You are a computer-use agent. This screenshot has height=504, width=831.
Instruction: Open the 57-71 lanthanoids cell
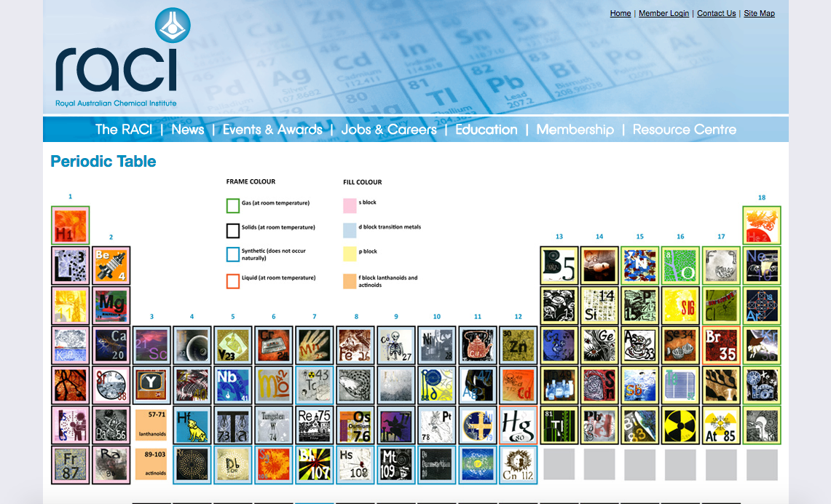click(x=151, y=425)
